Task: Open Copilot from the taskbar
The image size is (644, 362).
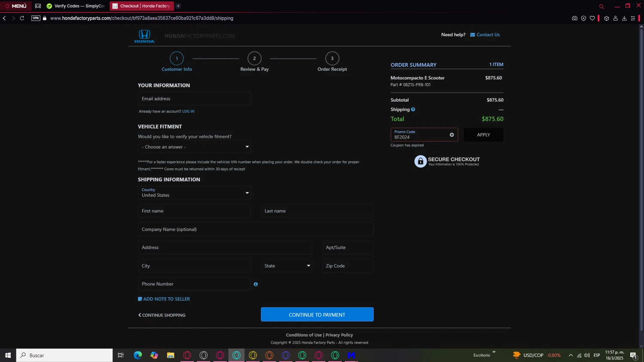Action: click(154, 355)
